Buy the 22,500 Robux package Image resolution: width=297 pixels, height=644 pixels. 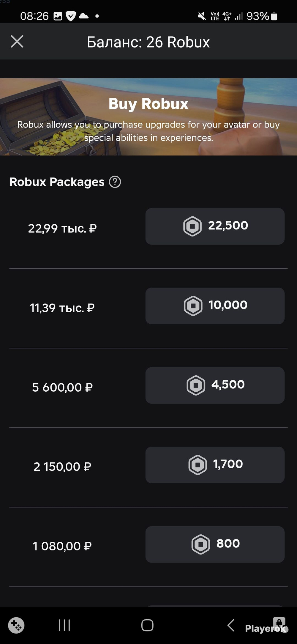click(x=215, y=226)
